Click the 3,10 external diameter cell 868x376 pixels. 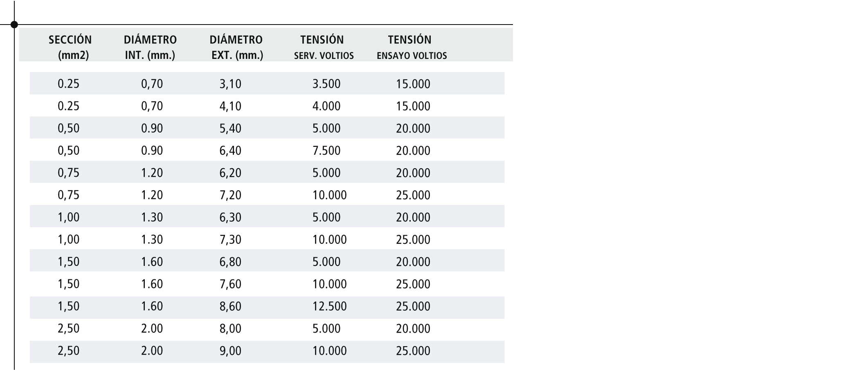click(x=230, y=84)
